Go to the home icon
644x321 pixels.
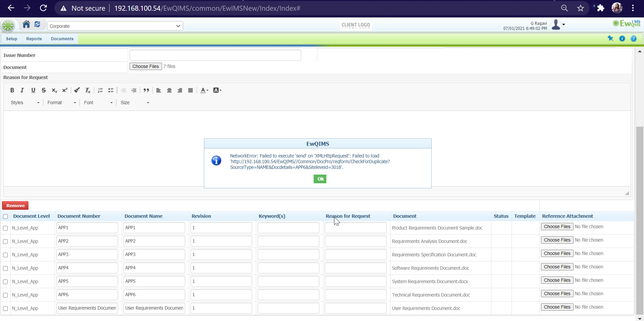click(x=26, y=24)
